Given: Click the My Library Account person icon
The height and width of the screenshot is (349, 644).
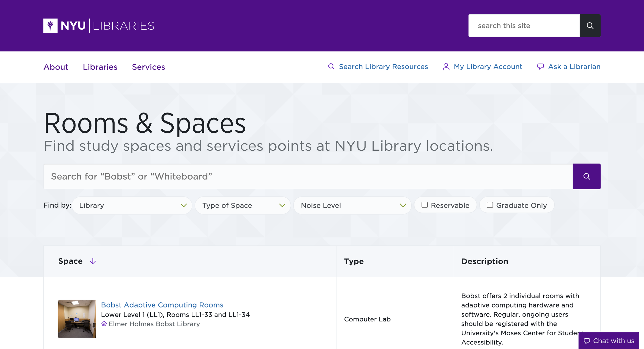Looking at the screenshot, I should coord(446,66).
